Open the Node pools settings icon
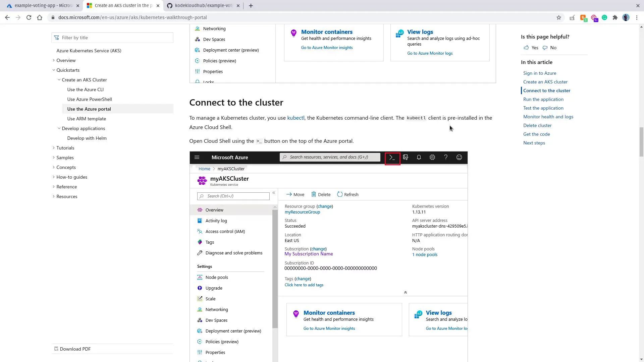Image resolution: width=644 pixels, height=362 pixels. (200, 277)
